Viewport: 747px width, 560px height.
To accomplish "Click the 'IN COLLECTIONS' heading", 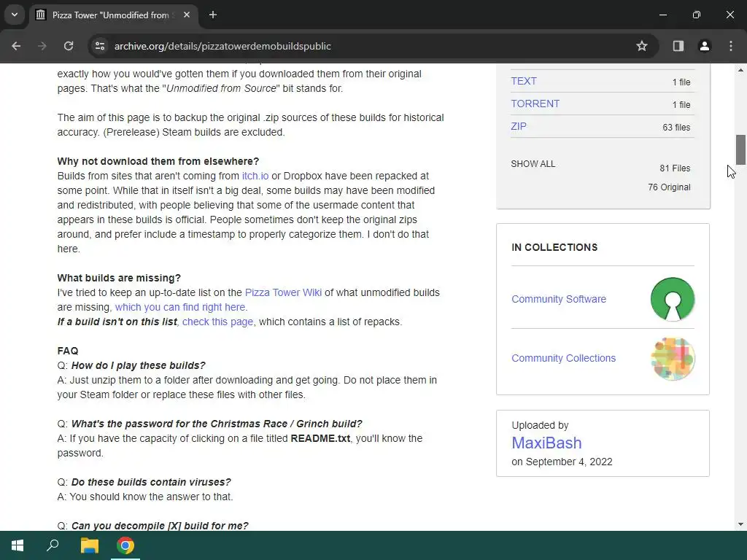I will click(554, 247).
